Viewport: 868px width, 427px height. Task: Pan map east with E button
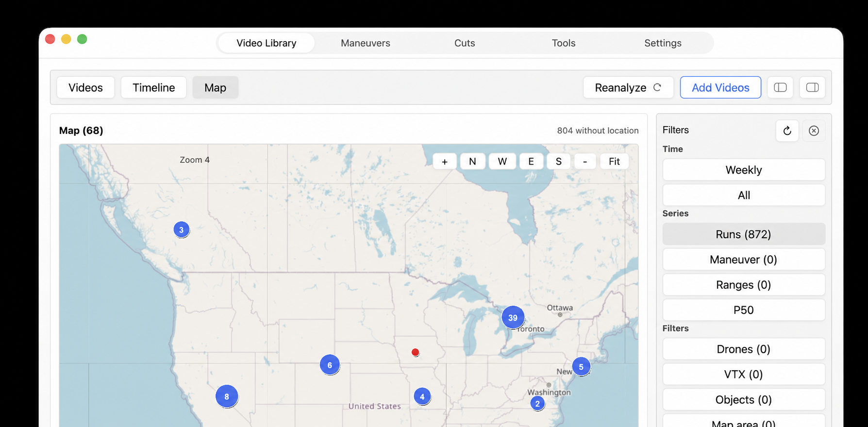[531, 162]
